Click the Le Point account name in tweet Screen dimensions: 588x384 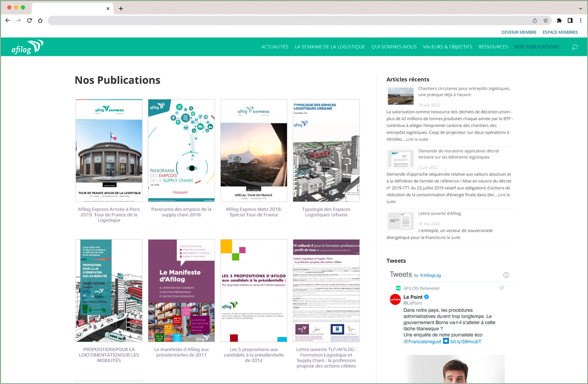tap(413, 297)
